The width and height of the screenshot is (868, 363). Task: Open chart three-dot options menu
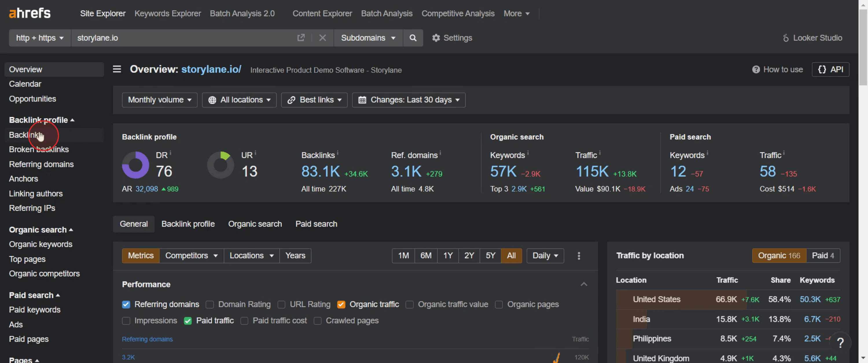point(579,255)
